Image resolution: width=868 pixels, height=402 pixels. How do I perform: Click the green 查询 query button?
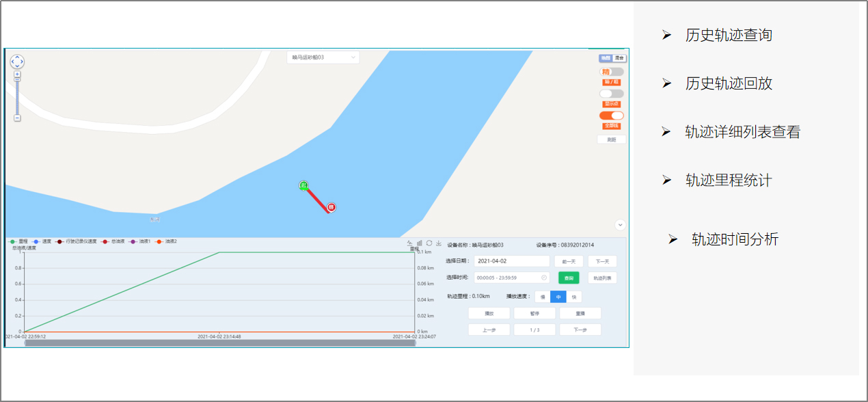[x=569, y=278]
